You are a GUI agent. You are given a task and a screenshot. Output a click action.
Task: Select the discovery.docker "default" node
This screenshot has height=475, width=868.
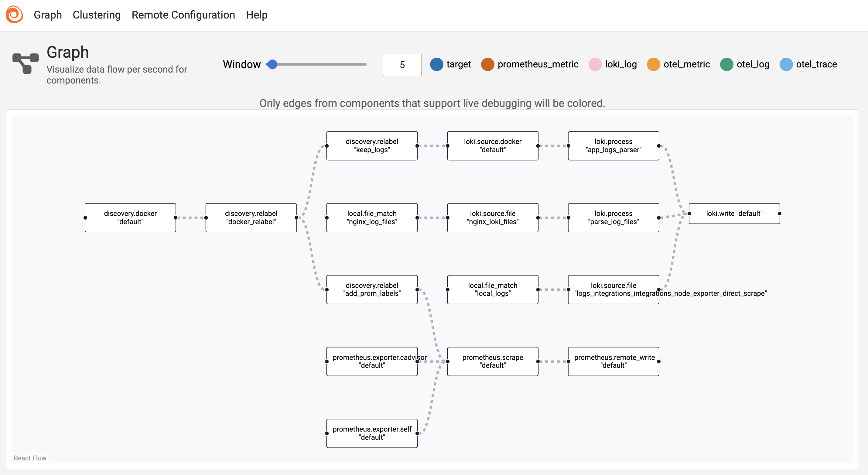[x=130, y=217]
